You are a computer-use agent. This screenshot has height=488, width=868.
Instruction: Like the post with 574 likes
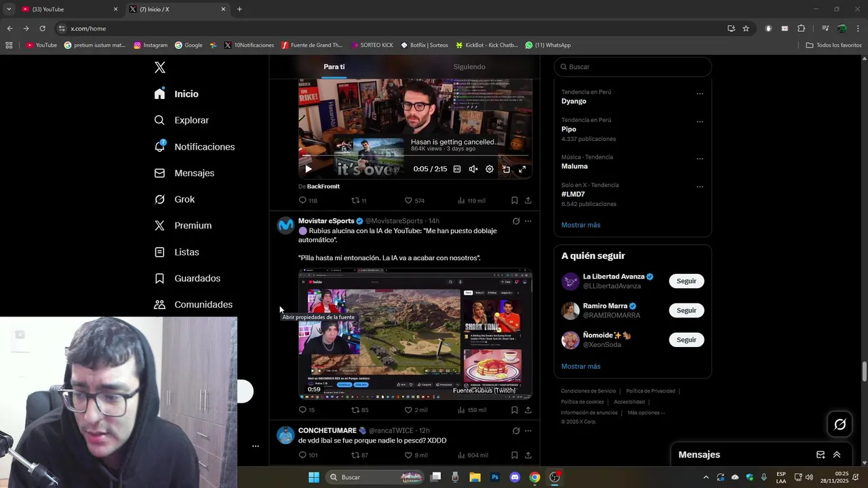tap(414, 201)
